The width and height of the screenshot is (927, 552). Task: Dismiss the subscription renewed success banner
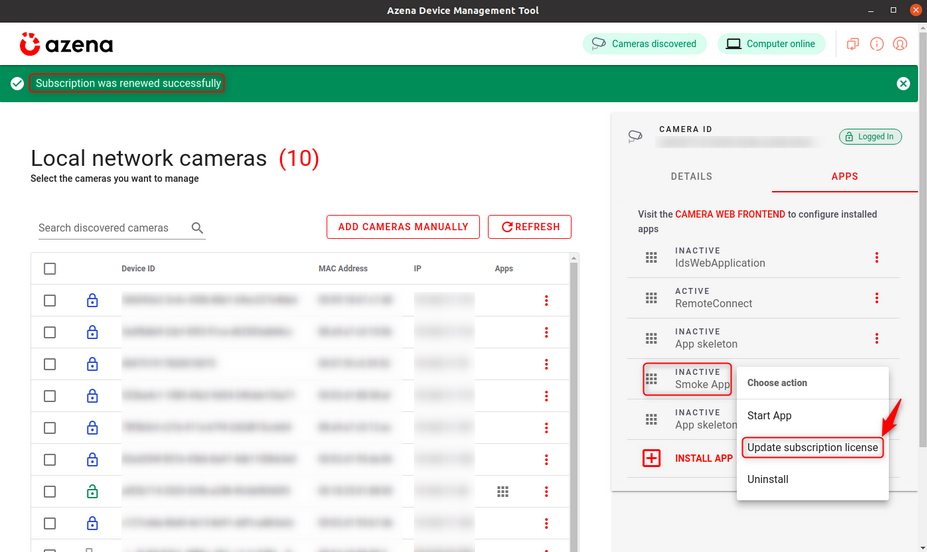coord(903,84)
